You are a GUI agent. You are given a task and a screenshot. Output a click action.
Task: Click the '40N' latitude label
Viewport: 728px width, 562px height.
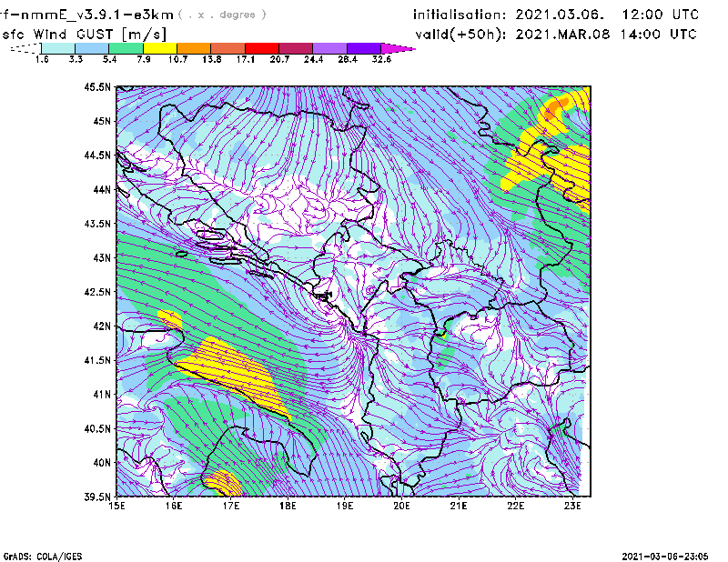tap(102, 463)
